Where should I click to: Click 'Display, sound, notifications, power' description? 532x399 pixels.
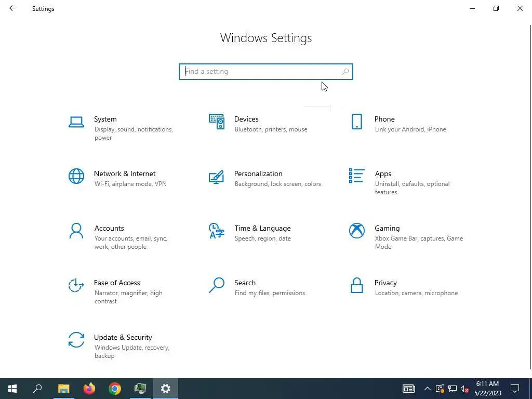134,134
